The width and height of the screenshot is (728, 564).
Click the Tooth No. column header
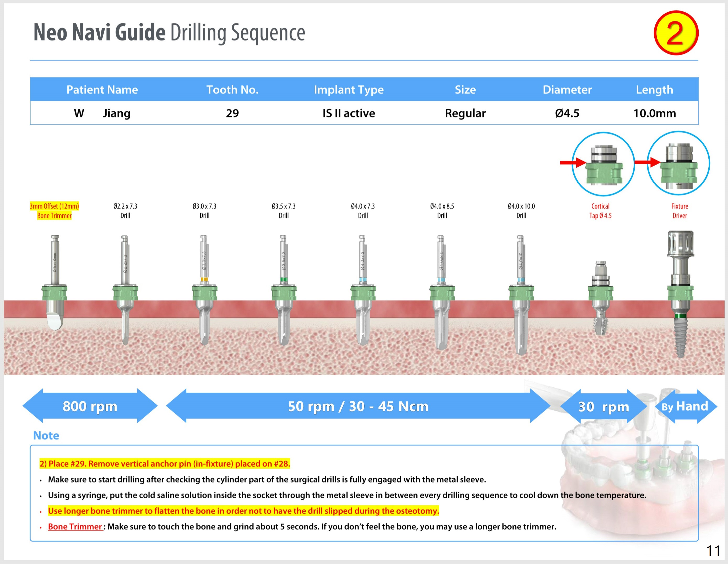point(232,89)
